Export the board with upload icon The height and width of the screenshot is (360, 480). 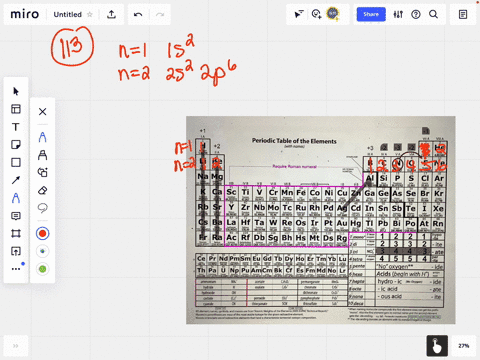click(x=111, y=14)
